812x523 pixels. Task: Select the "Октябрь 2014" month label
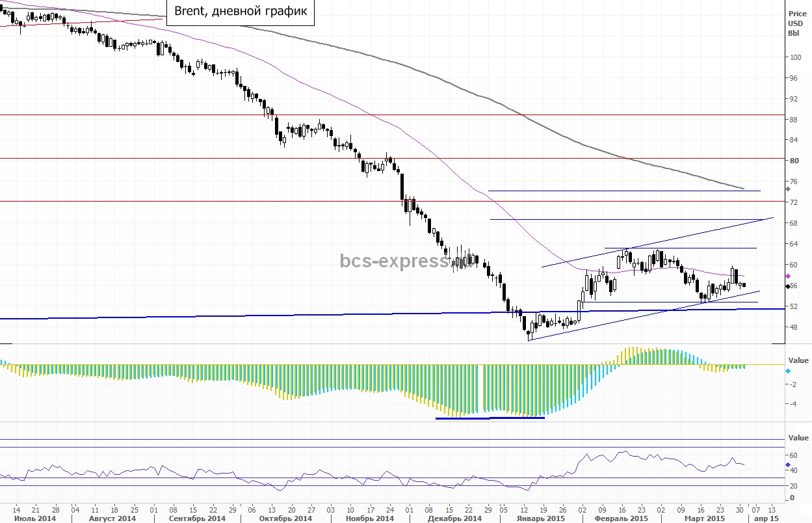(285, 518)
